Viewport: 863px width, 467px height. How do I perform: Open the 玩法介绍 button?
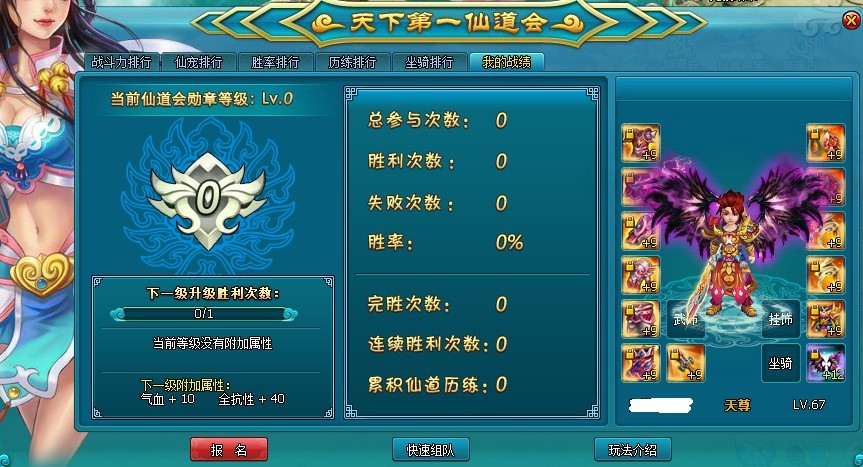(633, 449)
